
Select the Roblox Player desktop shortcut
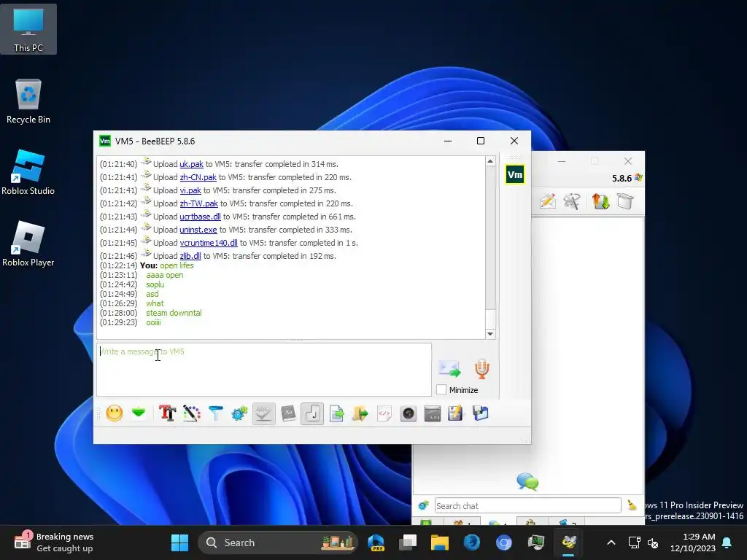tap(28, 244)
